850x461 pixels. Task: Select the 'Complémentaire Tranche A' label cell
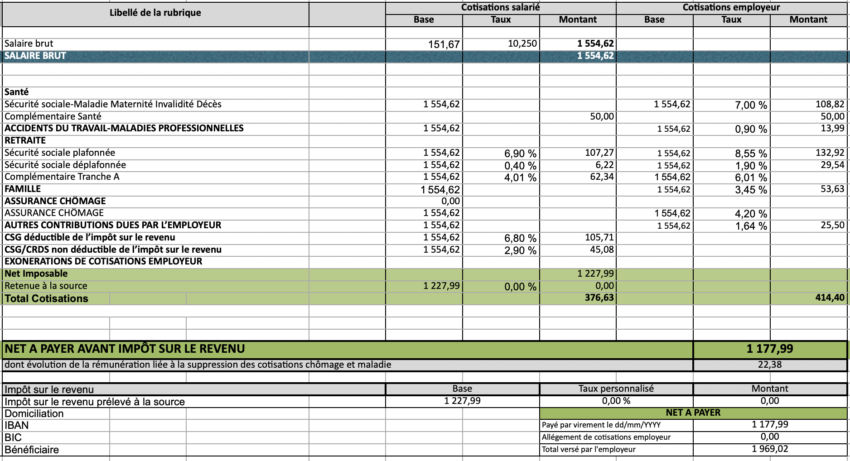pyautogui.click(x=64, y=177)
